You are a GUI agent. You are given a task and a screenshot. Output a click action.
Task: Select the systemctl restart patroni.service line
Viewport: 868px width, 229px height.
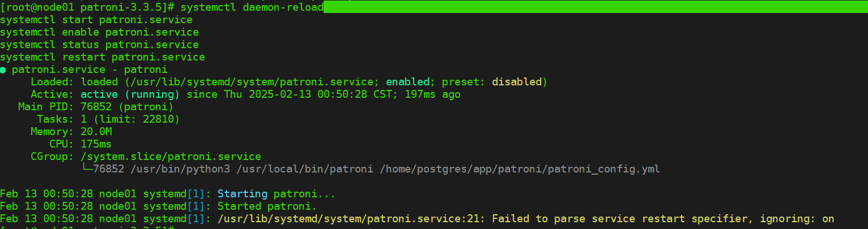tap(103, 57)
